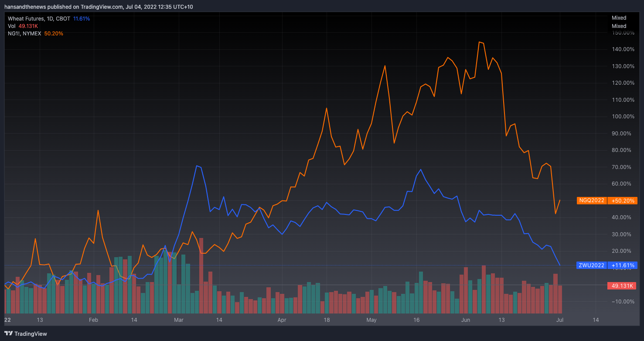This screenshot has width=644, height=341.
Task: Click the orange +50.20% price scale tag
Action: [x=622, y=200]
